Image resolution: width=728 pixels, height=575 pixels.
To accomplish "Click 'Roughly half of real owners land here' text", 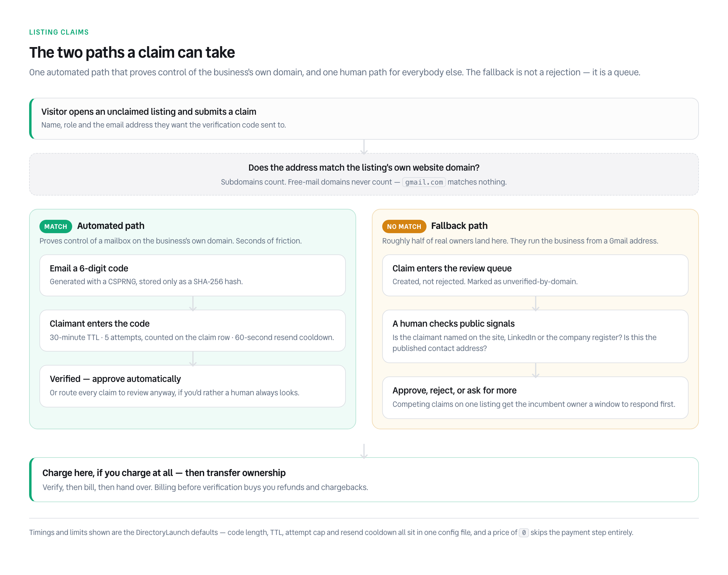I will [x=520, y=241].
